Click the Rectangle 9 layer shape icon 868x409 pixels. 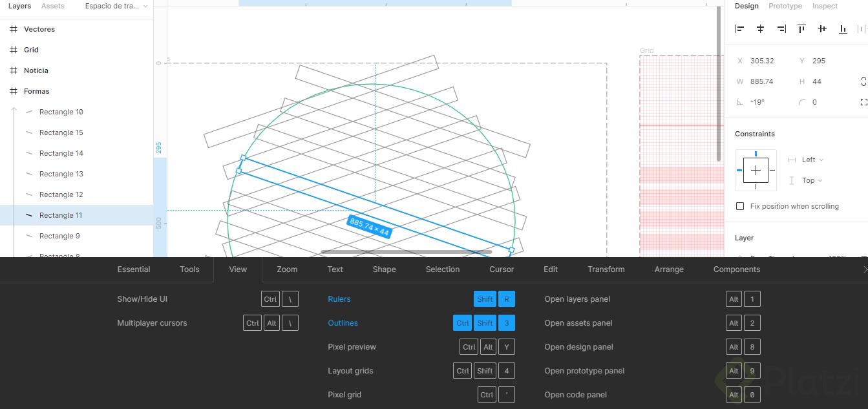point(29,236)
